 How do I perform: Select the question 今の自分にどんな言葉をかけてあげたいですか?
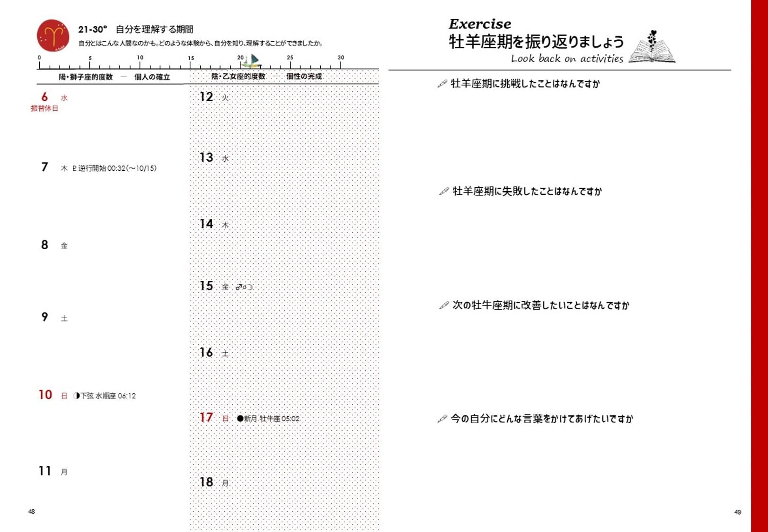click(x=542, y=419)
